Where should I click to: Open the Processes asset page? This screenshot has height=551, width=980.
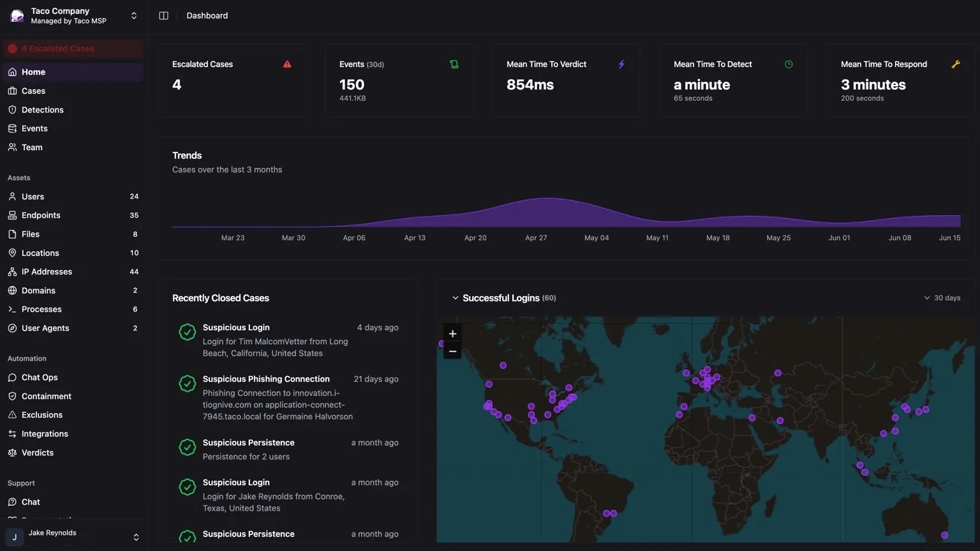coord(41,309)
